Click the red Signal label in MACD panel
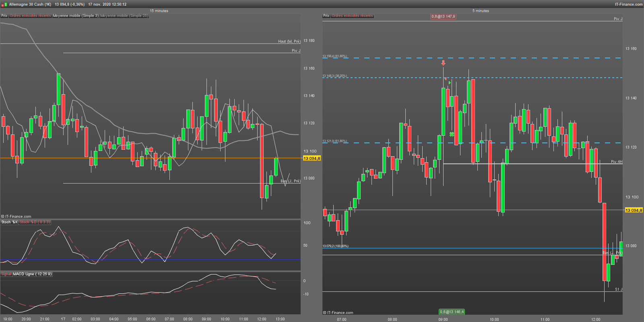This screenshot has width=644, height=322. point(6,274)
